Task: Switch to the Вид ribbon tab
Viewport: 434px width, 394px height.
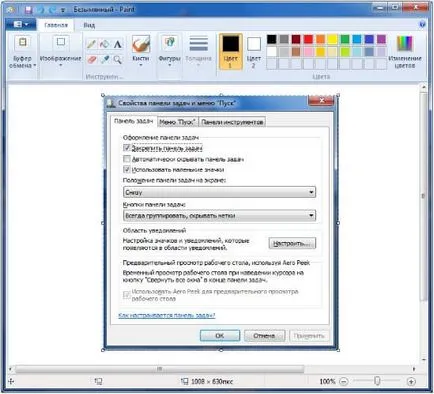Action: (x=89, y=25)
